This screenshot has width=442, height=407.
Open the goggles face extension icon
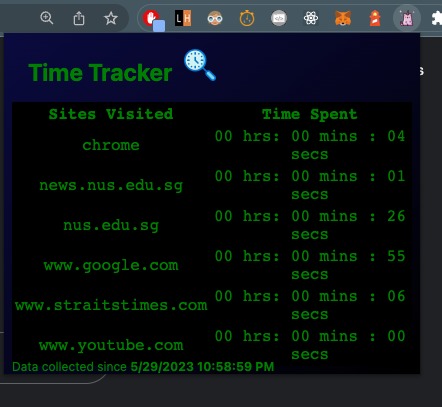coord(215,18)
